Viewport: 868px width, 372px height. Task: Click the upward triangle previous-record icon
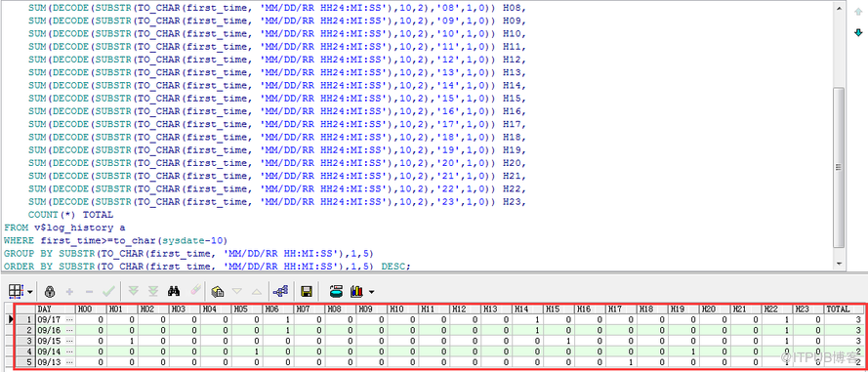[x=257, y=291]
